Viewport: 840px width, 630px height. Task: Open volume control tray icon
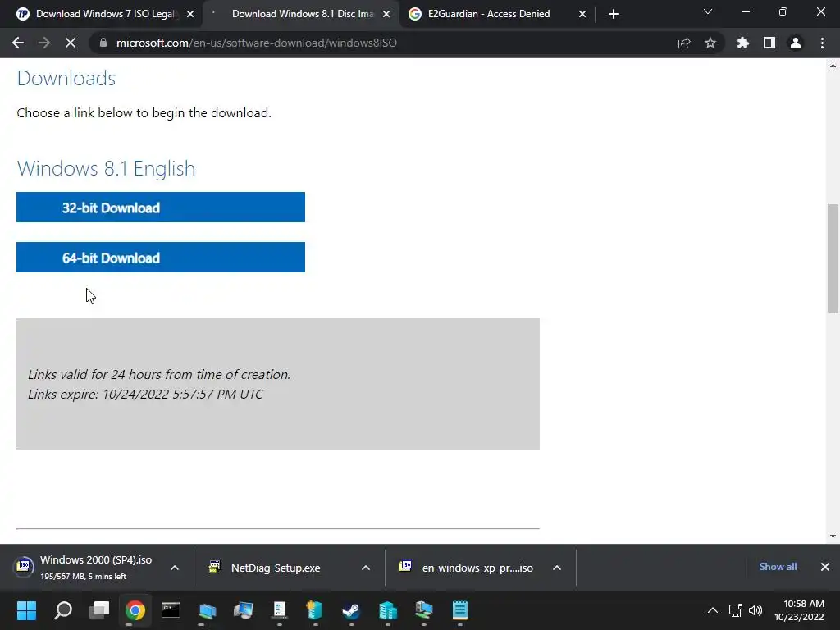click(x=756, y=610)
